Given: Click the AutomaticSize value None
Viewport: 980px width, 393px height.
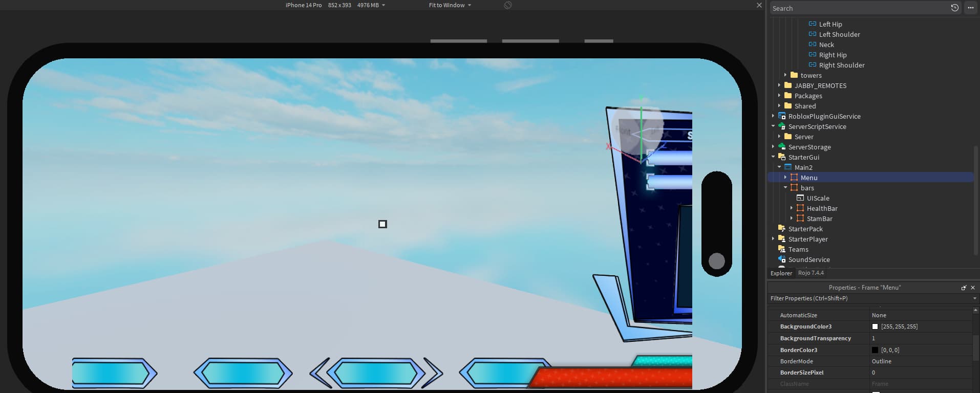Looking at the screenshot, I should [879, 315].
